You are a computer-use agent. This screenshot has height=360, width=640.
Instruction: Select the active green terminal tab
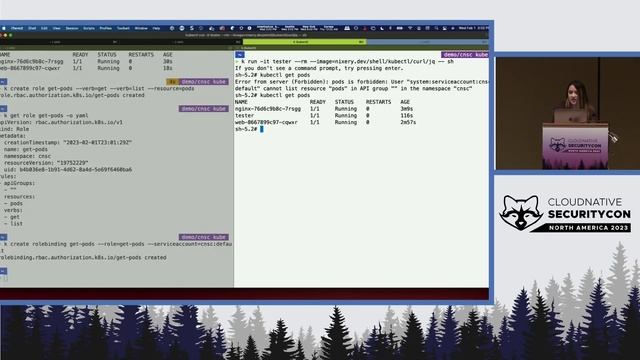tap(304, 42)
